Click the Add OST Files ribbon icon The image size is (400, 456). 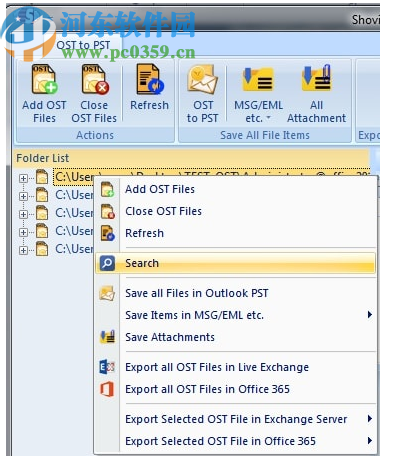(44, 79)
